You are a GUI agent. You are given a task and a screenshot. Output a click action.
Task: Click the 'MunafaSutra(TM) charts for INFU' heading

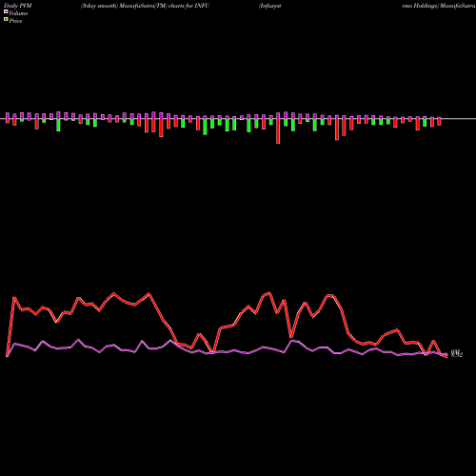[x=165, y=6]
